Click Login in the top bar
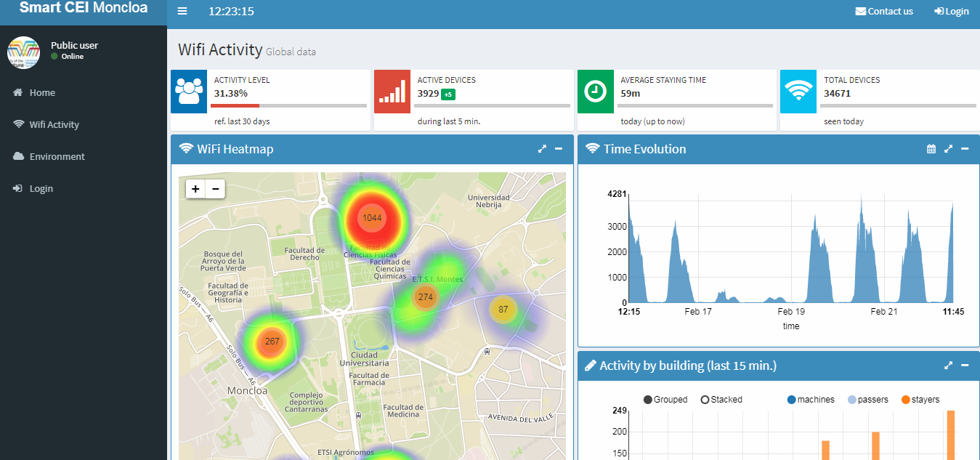 coord(952,11)
